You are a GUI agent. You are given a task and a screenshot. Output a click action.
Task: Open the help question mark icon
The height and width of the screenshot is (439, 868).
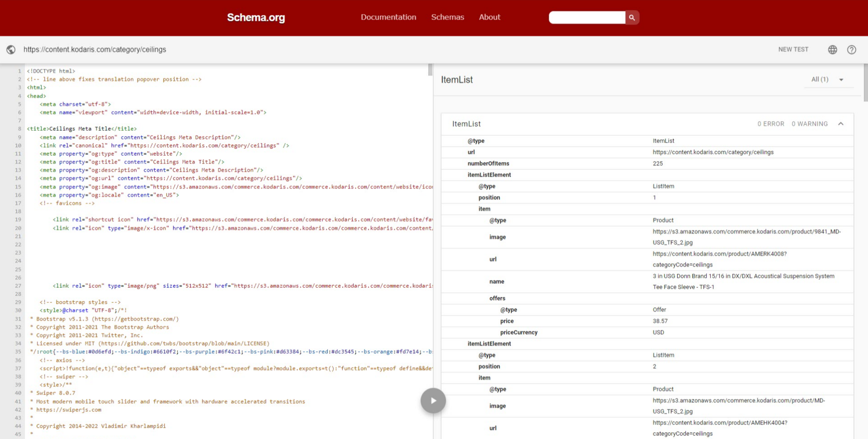click(851, 50)
